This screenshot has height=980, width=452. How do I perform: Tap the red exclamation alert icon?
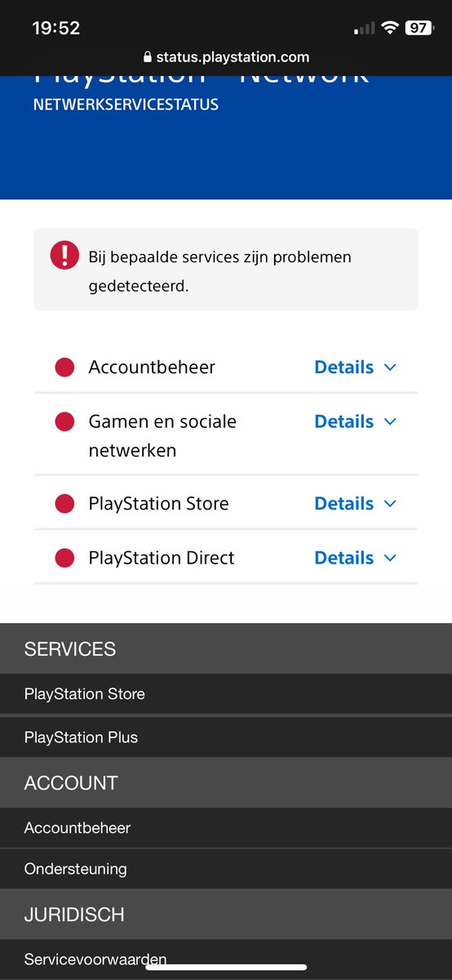64,256
